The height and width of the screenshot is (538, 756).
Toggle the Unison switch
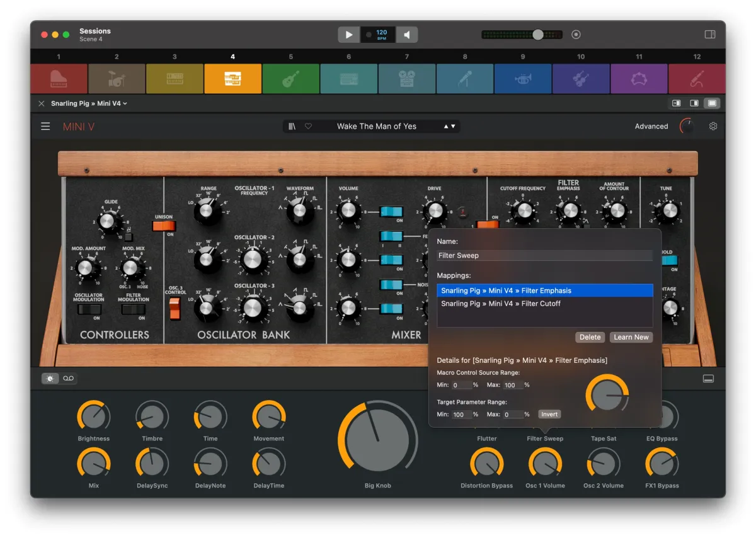(x=164, y=226)
